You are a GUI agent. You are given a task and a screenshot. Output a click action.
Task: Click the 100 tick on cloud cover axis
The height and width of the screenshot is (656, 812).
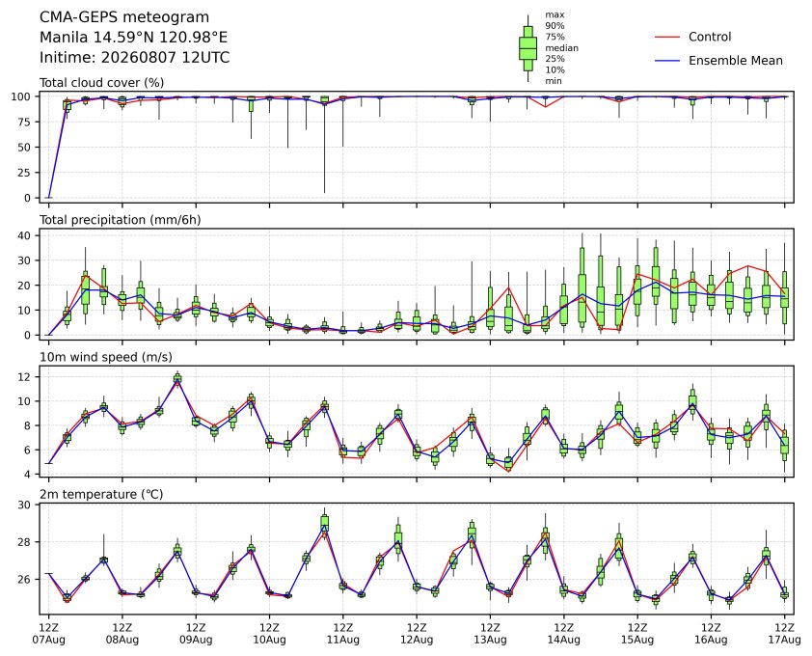pyautogui.click(x=22, y=96)
